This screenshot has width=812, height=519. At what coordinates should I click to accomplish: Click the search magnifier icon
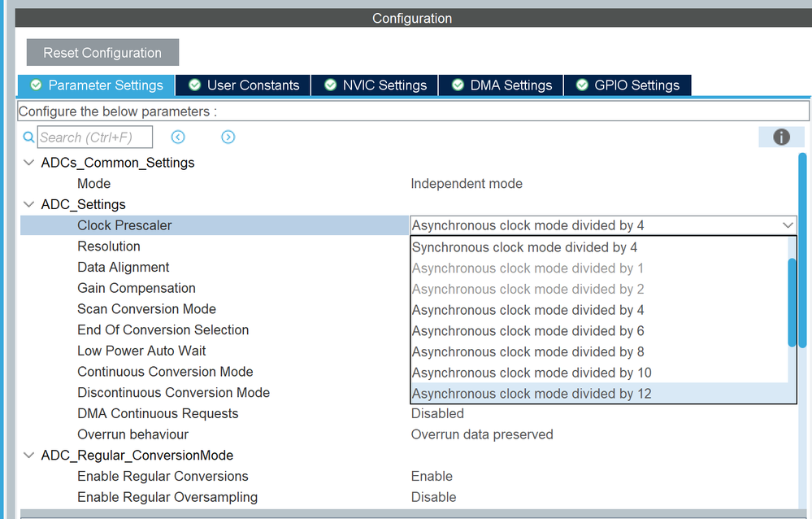coord(29,137)
